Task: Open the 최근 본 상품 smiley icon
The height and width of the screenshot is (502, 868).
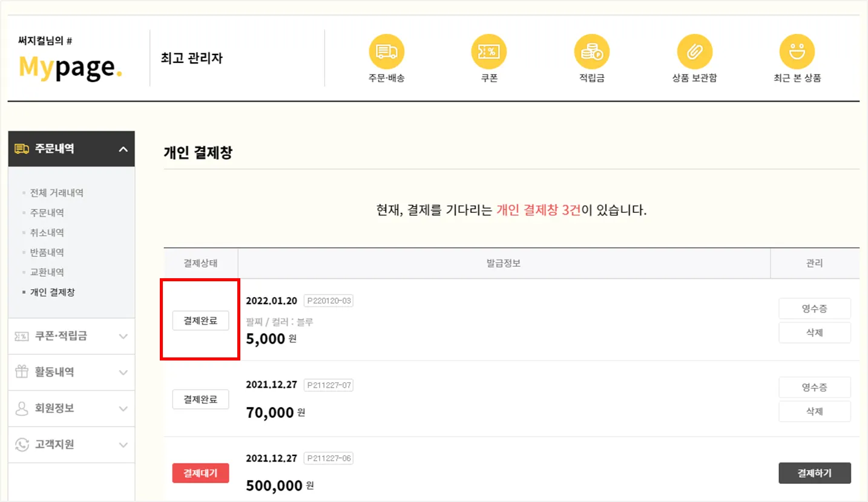Action: tap(797, 51)
